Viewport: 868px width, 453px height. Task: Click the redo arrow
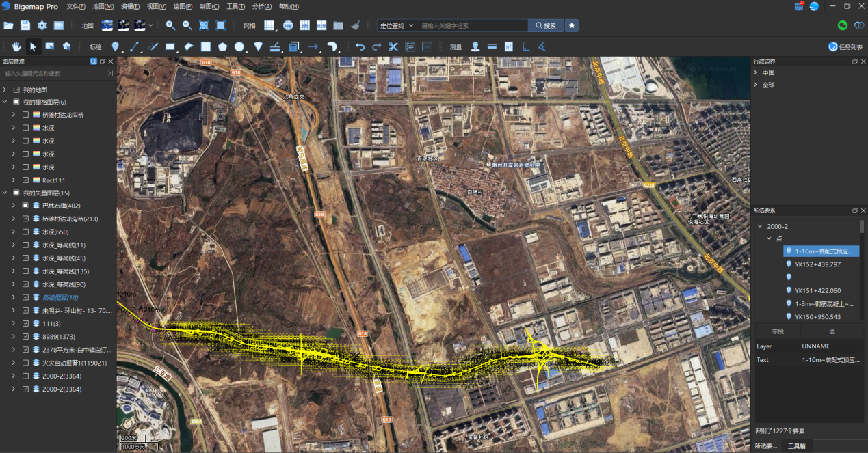pos(376,46)
